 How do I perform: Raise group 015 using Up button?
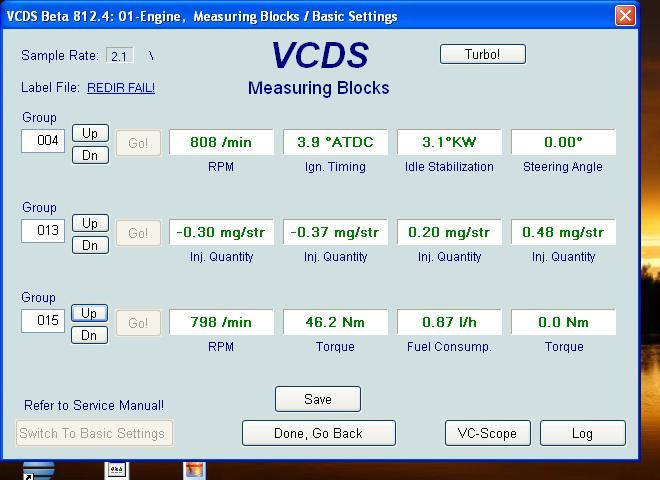click(89, 313)
